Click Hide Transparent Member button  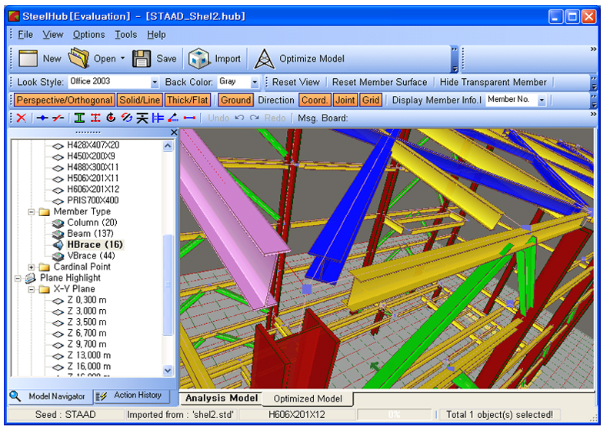tap(493, 82)
